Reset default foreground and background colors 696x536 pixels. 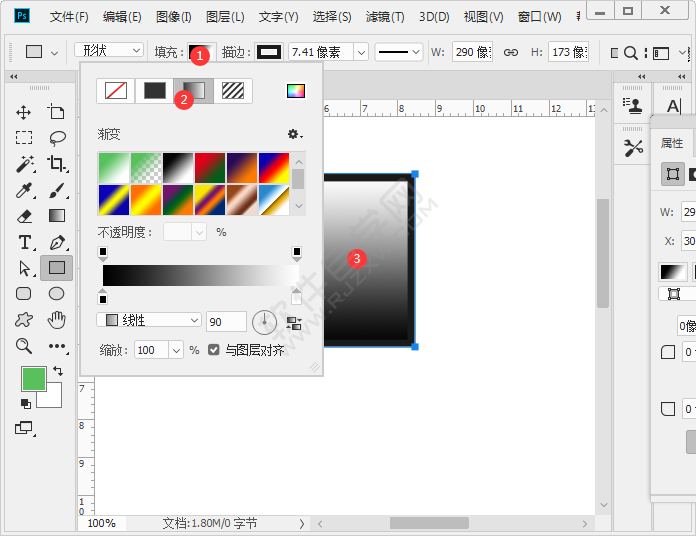click(x=26, y=404)
